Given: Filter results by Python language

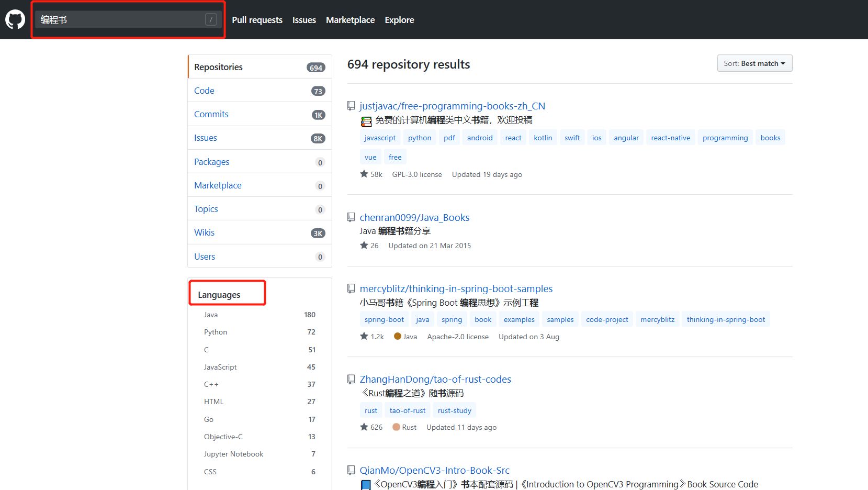Looking at the screenshot, I should [260, 332].
